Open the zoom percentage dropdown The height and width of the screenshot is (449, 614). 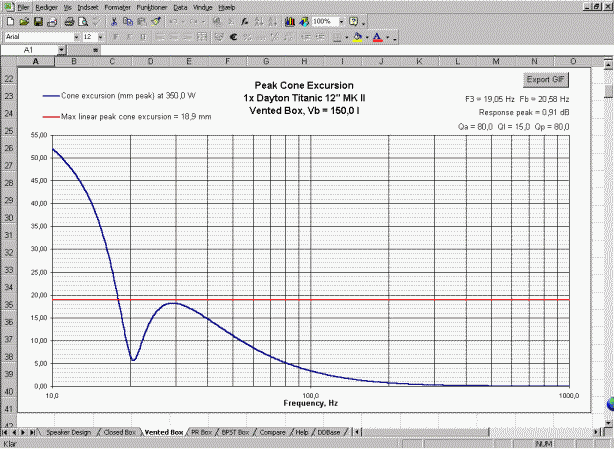[x=340, y=21]
